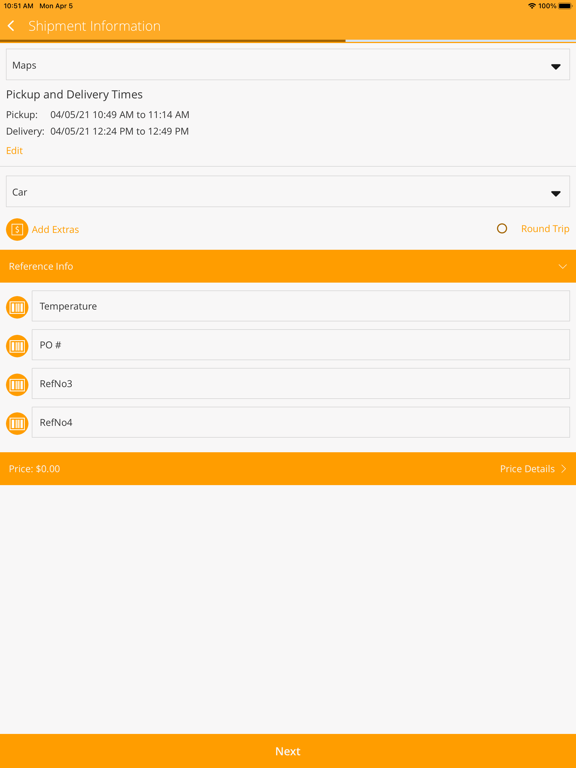Go back using the header arrow
Viewport: 576px width, 768px height.
click(11, 26)
